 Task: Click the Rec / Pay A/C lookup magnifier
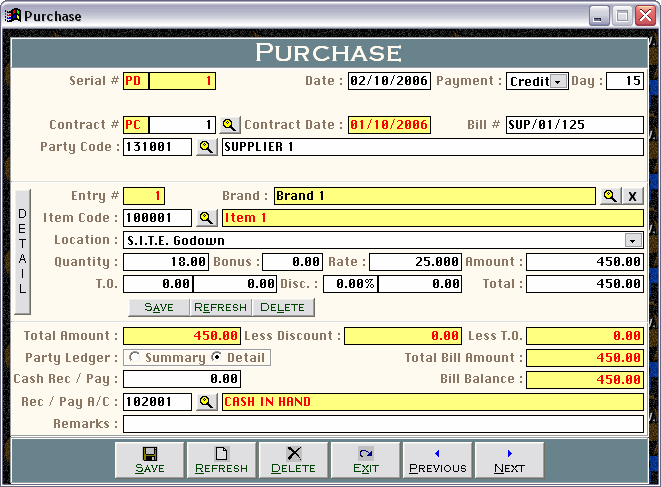(x=207, y=402)
